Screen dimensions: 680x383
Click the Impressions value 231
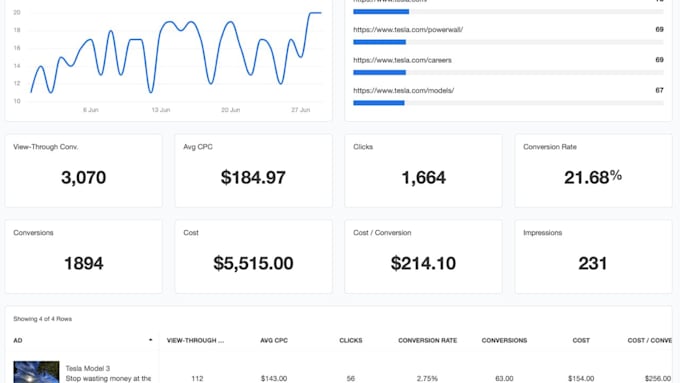[592, 263]
